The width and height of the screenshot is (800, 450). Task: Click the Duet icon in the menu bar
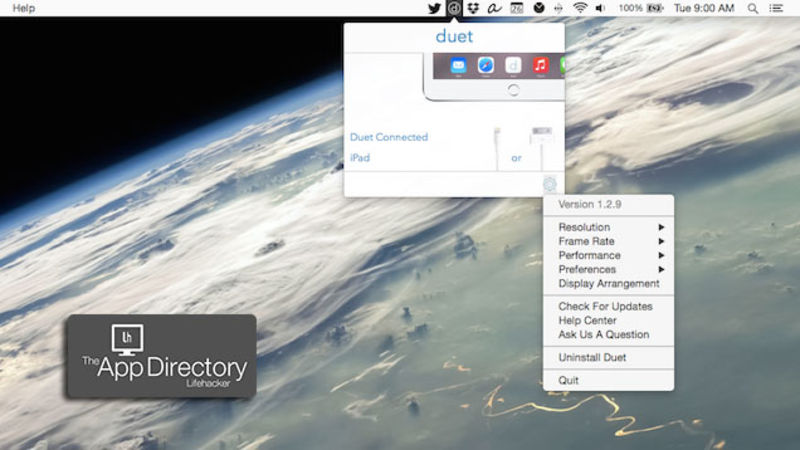point(453,8)
